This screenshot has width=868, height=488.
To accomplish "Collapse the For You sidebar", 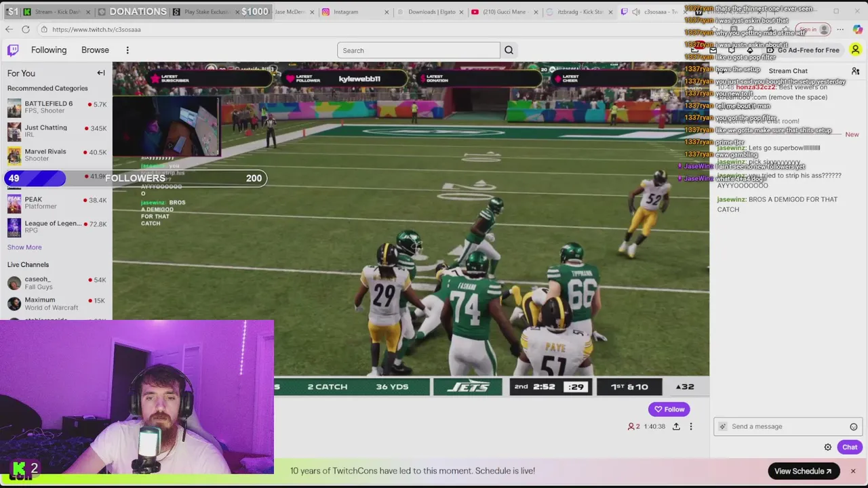I will pos(100,73).
